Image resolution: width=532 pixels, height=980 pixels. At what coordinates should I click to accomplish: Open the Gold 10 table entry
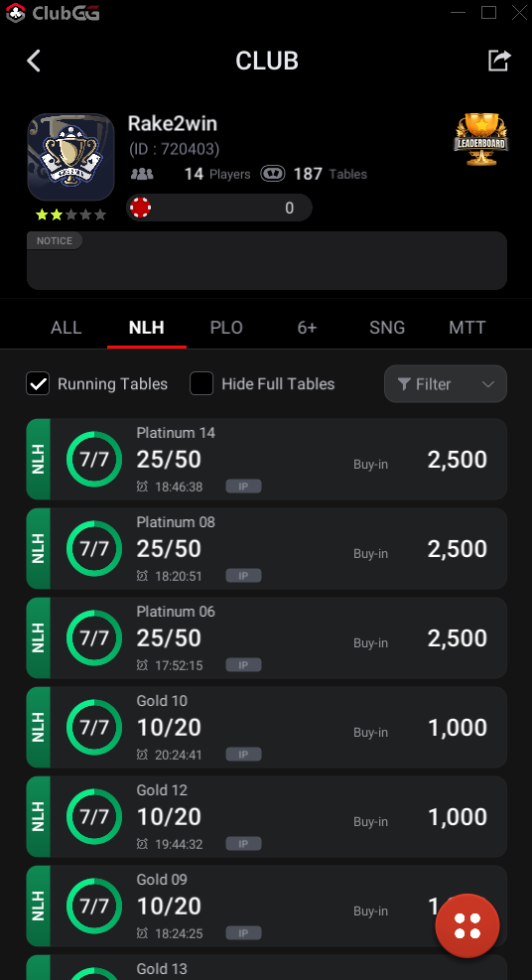tap(267, 728)
